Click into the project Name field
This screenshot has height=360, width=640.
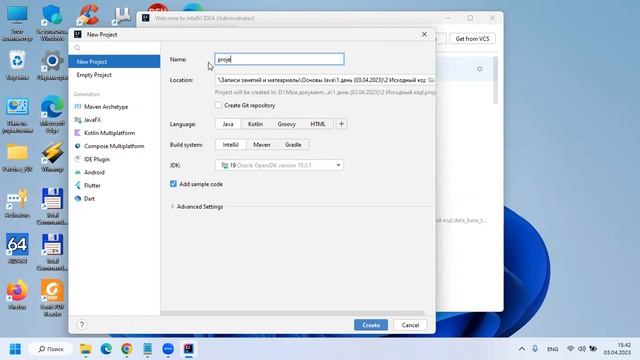(279, 59)
